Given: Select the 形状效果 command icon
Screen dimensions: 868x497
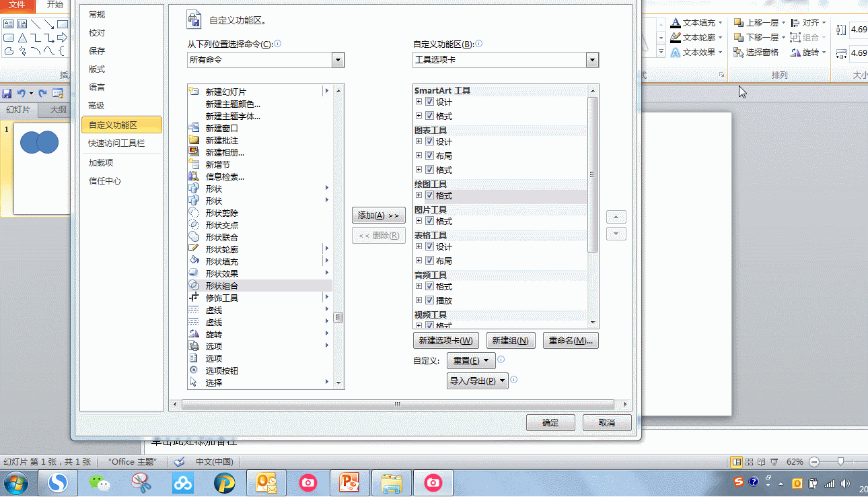Looking at the screenshot, I should (194, 273).
